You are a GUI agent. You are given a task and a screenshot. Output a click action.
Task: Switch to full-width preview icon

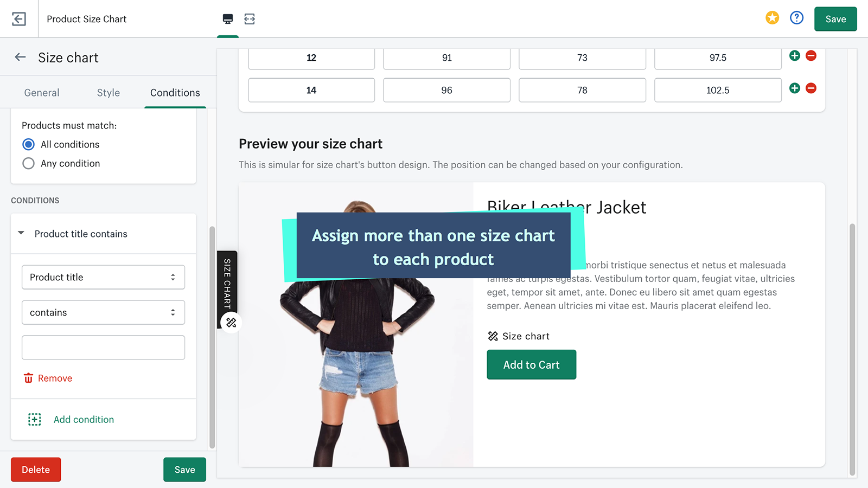[250, 19]
